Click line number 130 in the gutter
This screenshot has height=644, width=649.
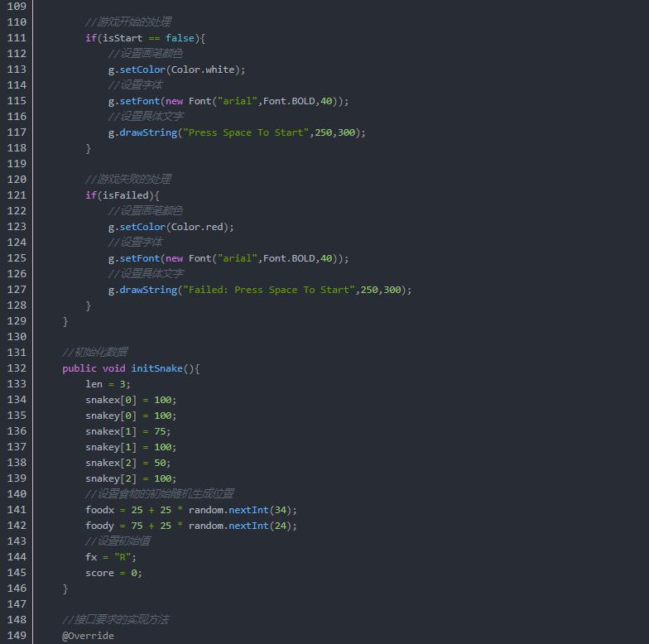pyautogui.click(x=17, y=337)
